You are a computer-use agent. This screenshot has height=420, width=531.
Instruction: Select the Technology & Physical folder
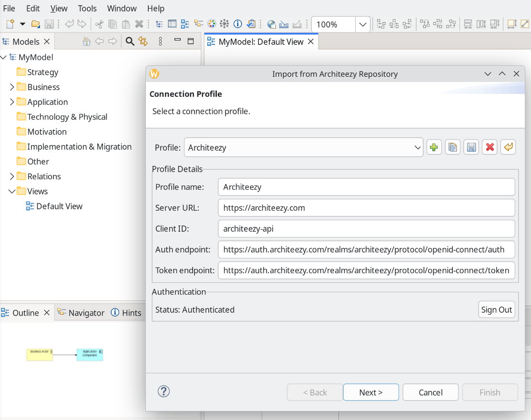click(67, 117)
